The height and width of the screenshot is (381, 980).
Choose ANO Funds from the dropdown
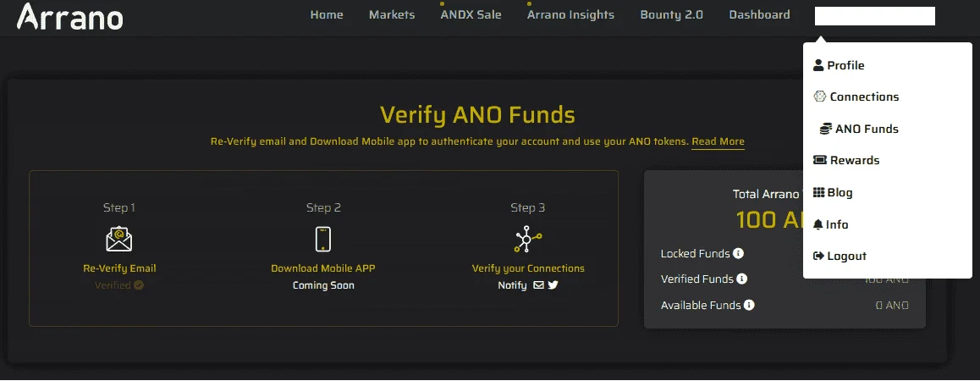[859, 129]
